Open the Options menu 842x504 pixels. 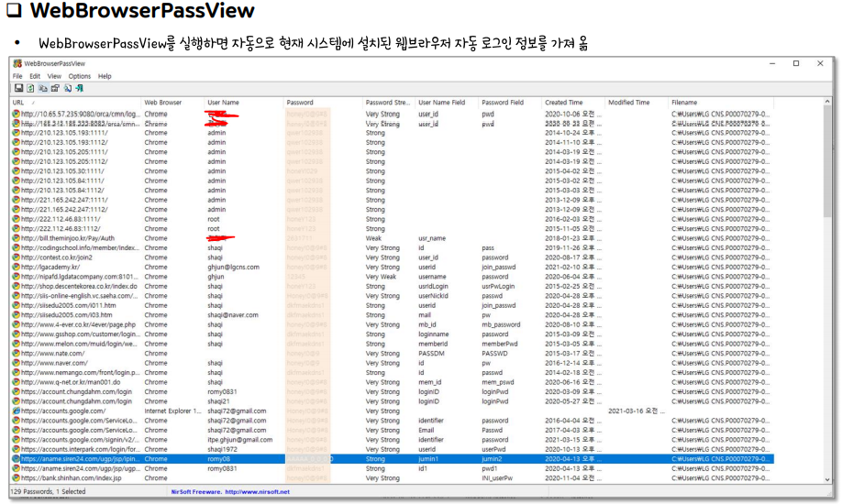pos(80,76)
